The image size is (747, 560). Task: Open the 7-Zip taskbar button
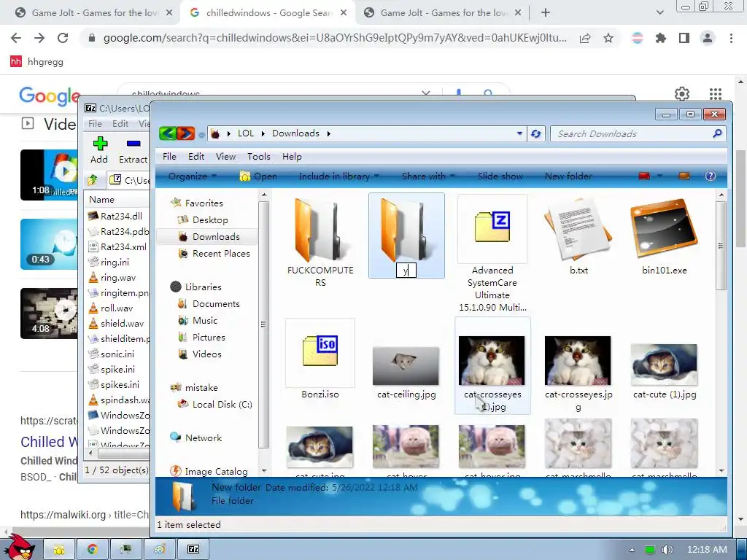pyautogui.click(x=193, y=549)
